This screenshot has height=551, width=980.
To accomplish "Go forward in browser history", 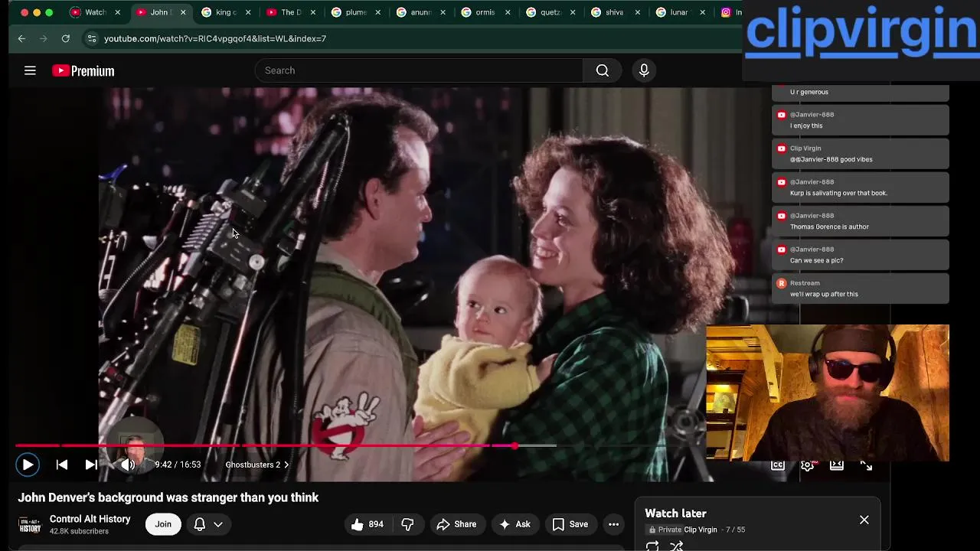I will click(x=44, y=38).
